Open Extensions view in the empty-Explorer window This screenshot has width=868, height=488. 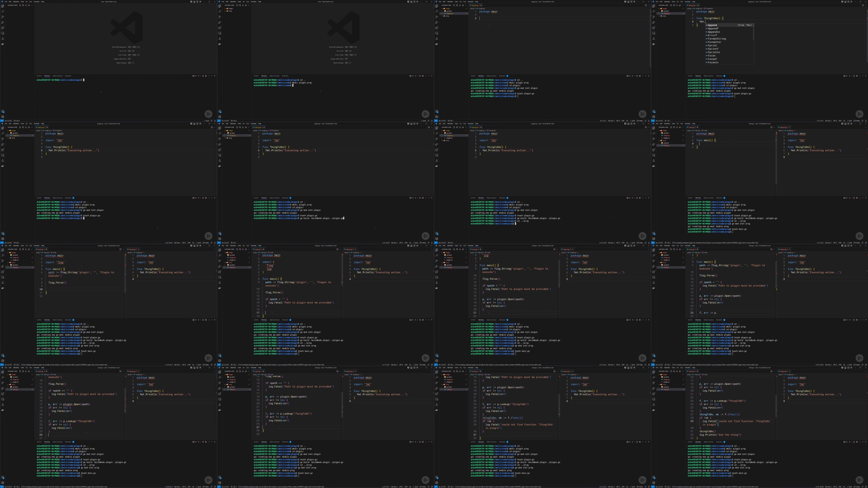(x=3, y=28)
